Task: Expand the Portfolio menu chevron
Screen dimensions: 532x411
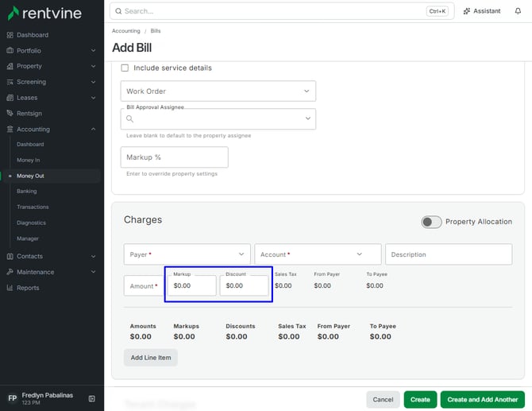Action: [x=94, y=51]
